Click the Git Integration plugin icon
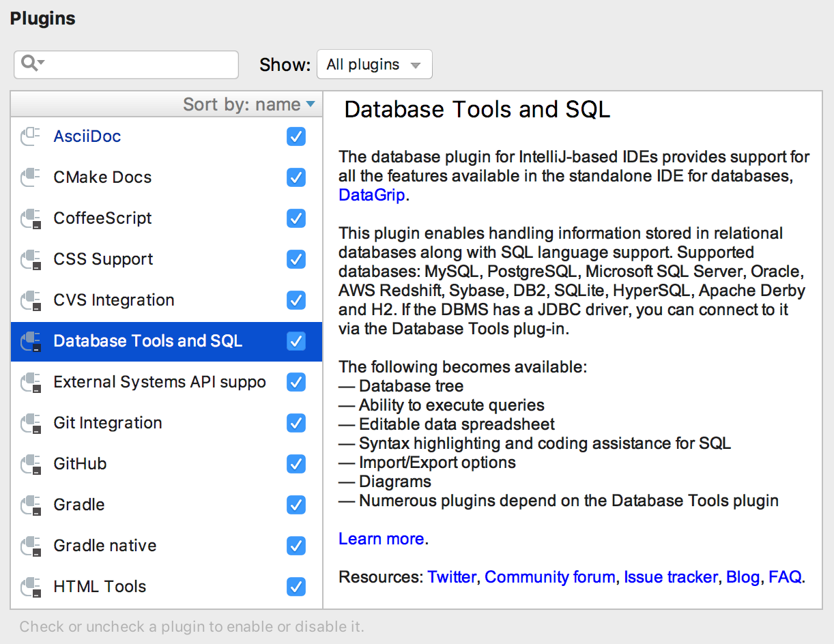The height and width of the screenshot is (644, 834). coord(31,423)
